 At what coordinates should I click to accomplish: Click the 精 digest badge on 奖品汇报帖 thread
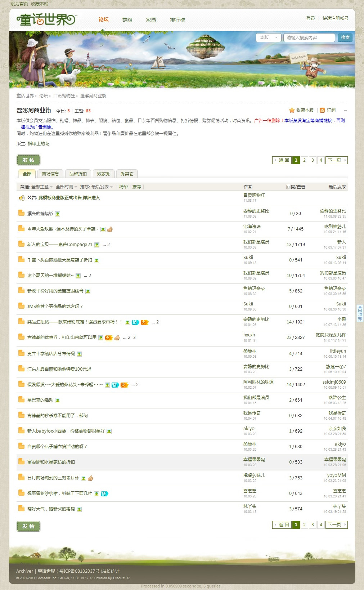135,322
